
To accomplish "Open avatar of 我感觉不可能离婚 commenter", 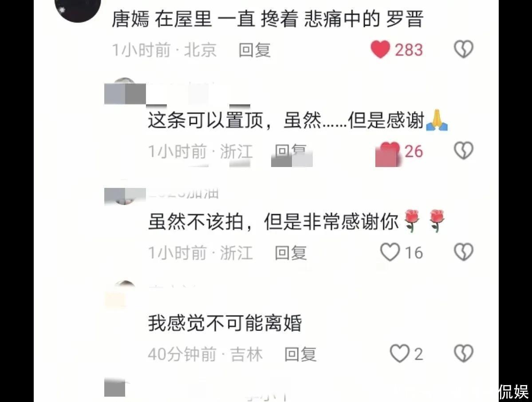I will pyautogui.click(x=125, y=294).
